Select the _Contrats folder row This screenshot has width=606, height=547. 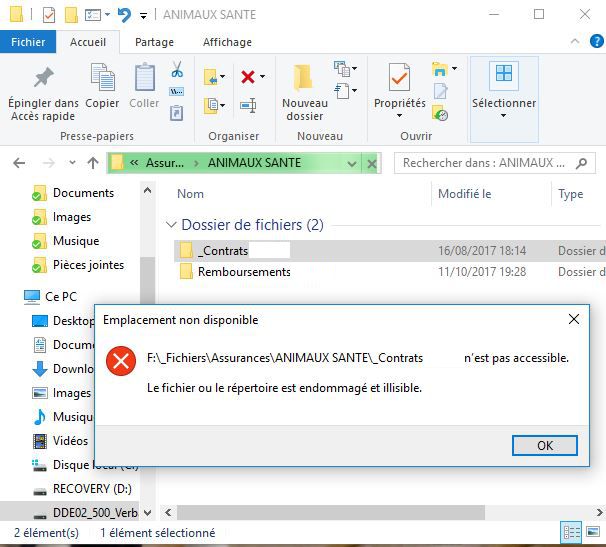point(390,251)
